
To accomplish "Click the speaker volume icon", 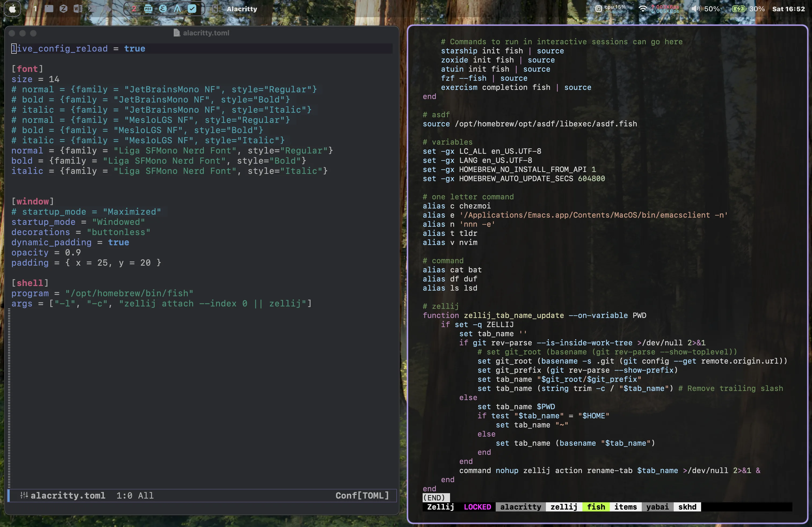I will click(696, 9).
